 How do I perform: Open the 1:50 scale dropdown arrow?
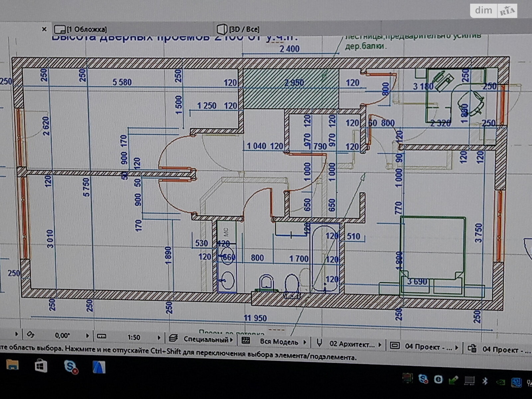159,338
